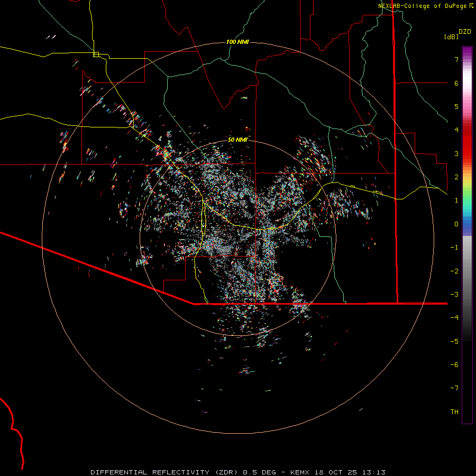Screen dimensions: 476x476
Task: Click the "13:13" time stamp in the footer
Action: coord(375,472)
